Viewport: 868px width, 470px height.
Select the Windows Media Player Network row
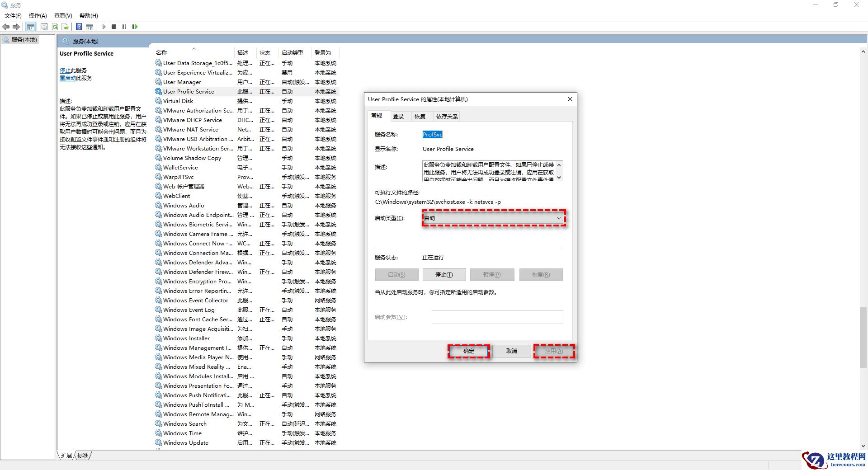click(246, 357)
